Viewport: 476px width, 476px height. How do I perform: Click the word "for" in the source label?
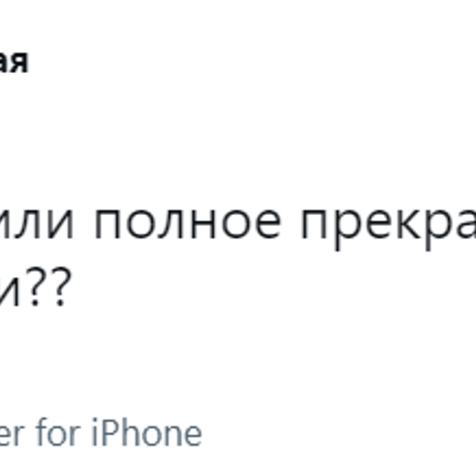(x=58, y=432)
